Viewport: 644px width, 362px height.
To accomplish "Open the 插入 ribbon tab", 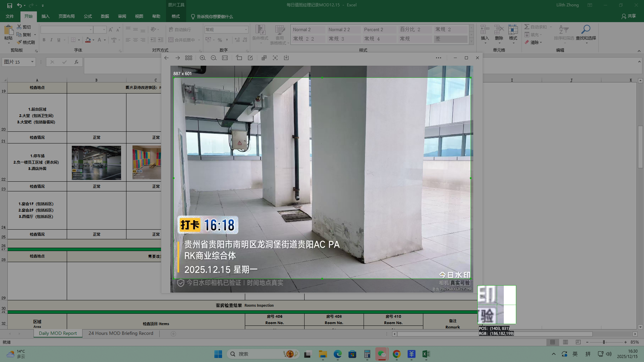I will [45, 16].
